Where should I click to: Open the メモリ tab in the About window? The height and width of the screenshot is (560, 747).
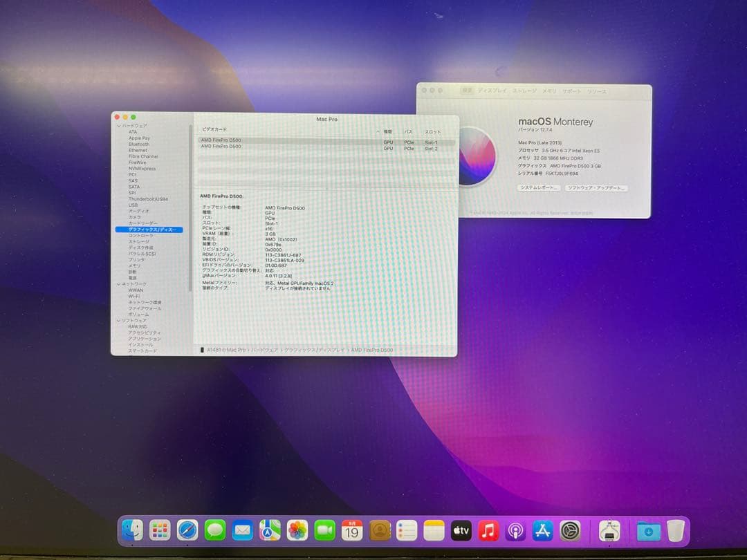pyautogui.click(x=550, y=91)
